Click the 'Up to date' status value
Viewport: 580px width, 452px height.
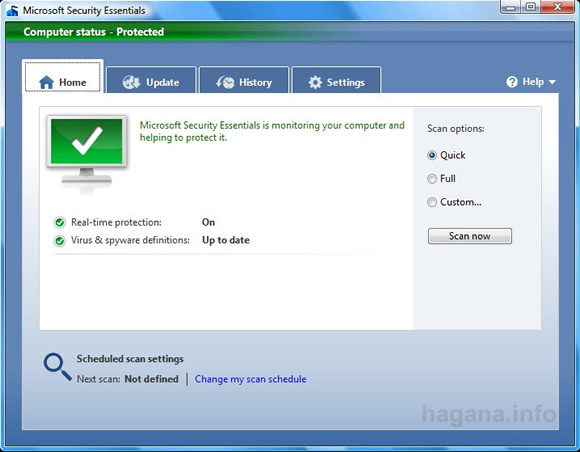click(x=226, y=240)
